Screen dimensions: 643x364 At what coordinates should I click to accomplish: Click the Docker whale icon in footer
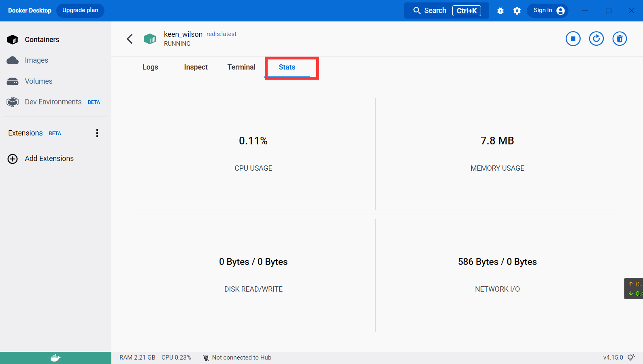pos(55,358)
